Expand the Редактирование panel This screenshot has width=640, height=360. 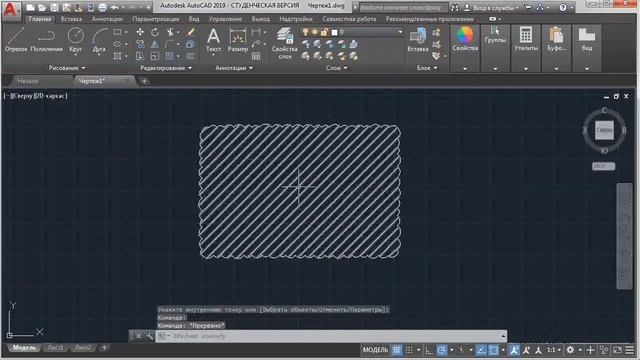166,68
